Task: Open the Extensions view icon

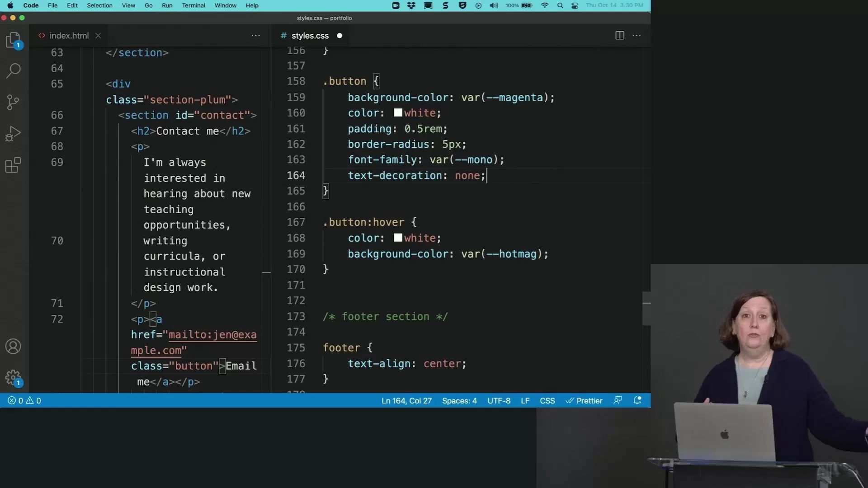Action: tap(13, 165)
